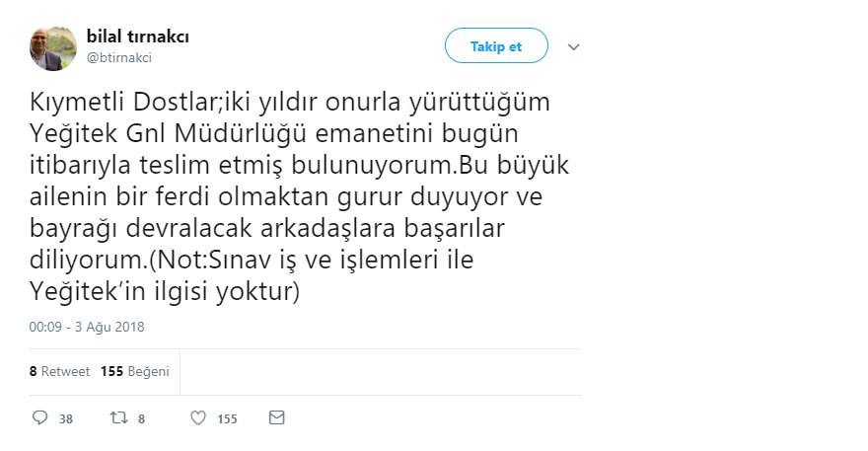868x451 pixels.
Task: Click the timestamp 00:09 - 3 Ağu 2018
Action: click(87, 326)
